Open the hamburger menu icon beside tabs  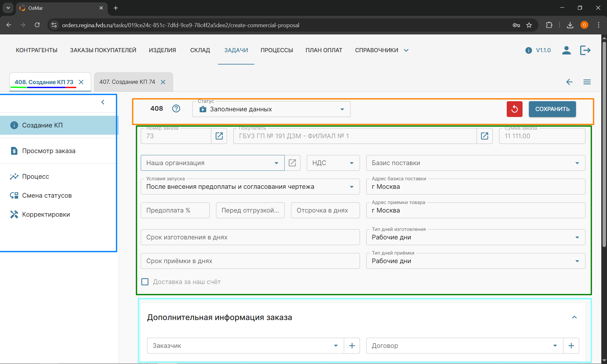(587, 82)
